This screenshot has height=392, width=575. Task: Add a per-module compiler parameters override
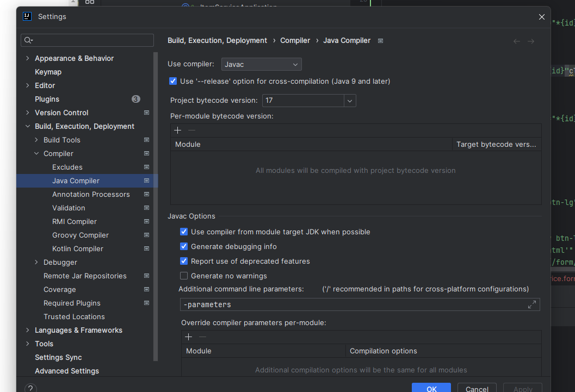(188, 337)
